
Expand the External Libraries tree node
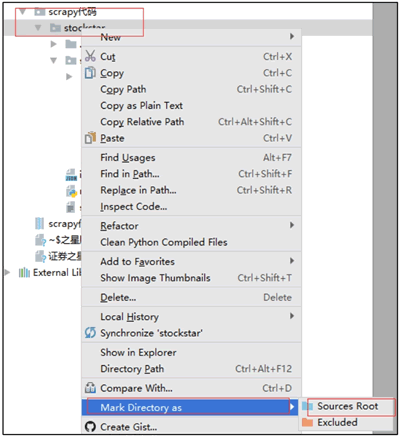click(x=7, y=272)
